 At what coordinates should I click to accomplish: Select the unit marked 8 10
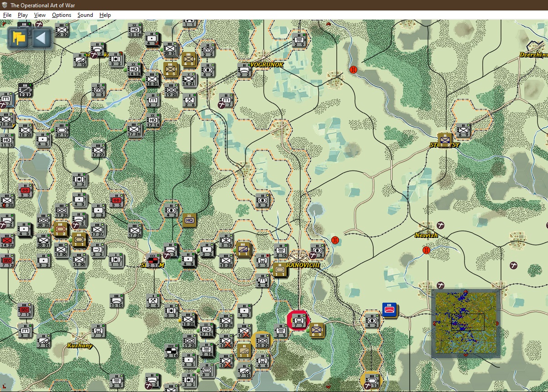coord(226,240)
